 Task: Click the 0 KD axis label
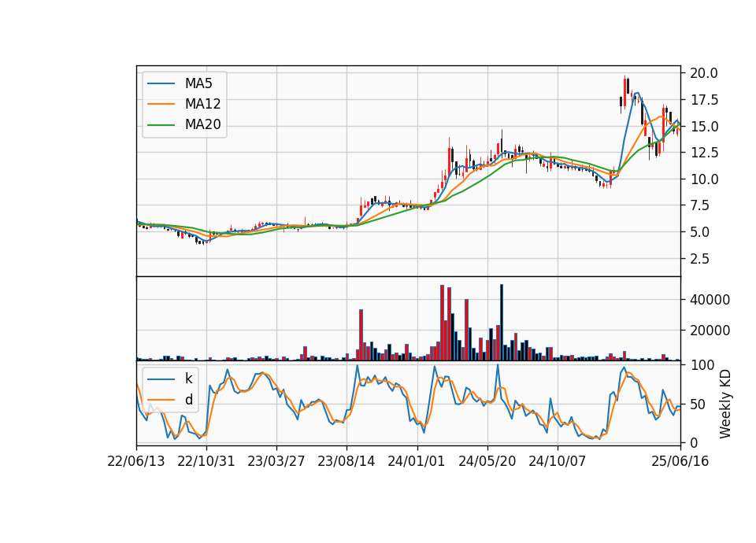tap(693, 443)
